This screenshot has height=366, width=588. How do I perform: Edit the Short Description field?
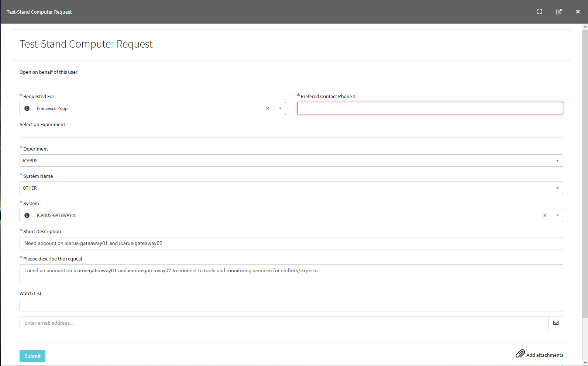point(291,243)
